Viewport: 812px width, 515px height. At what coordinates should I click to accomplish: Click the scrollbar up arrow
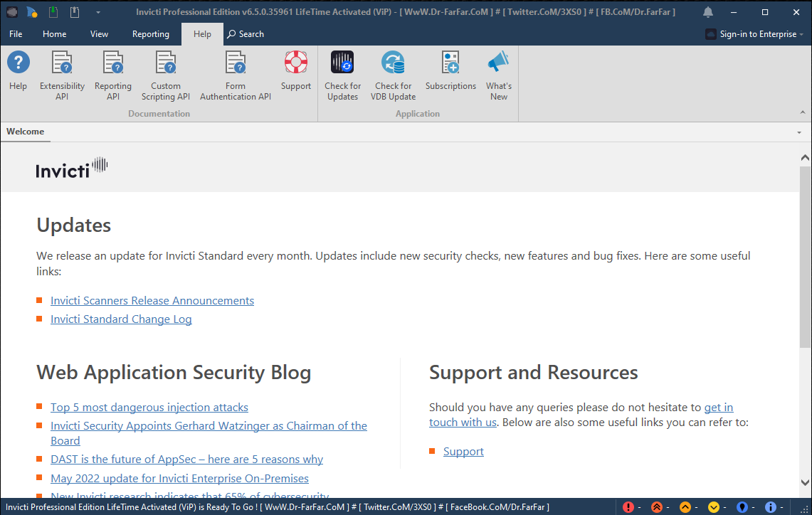805,157
